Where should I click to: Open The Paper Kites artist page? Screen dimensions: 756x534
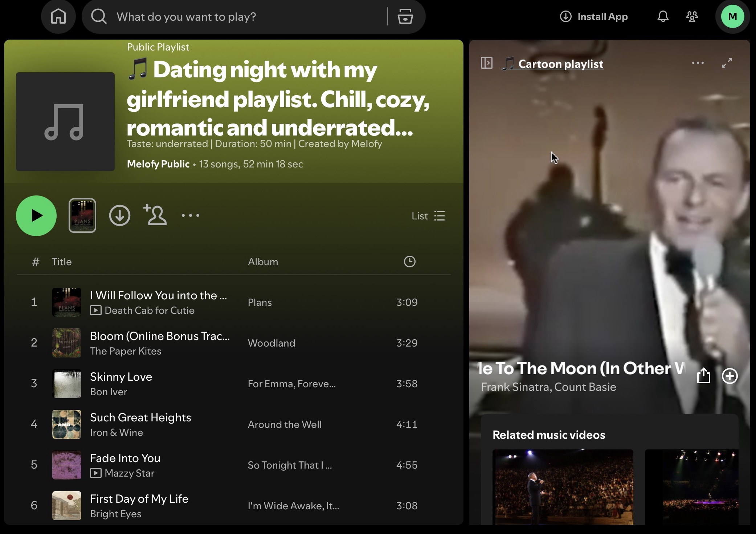pos(126,351)
